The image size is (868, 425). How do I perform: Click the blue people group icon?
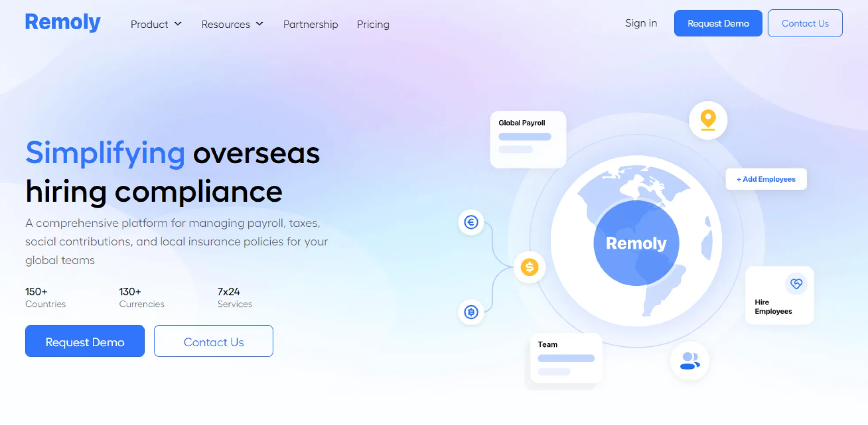tap(690, 361)
